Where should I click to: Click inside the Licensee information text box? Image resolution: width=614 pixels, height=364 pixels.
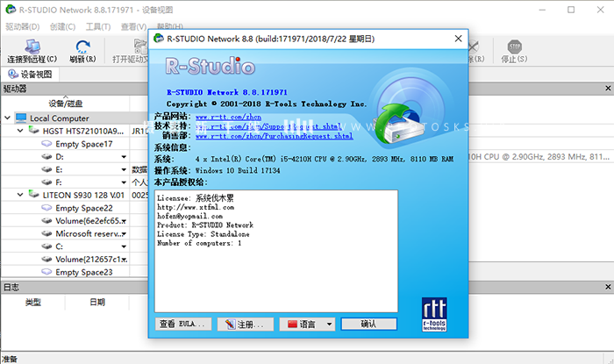pos(276,251)
